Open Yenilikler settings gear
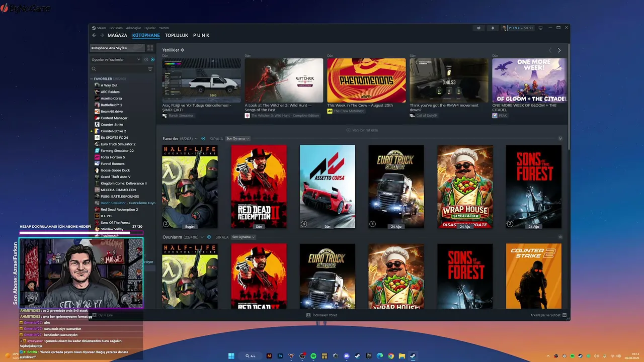The image size is (644, 362). coord(183,50)
